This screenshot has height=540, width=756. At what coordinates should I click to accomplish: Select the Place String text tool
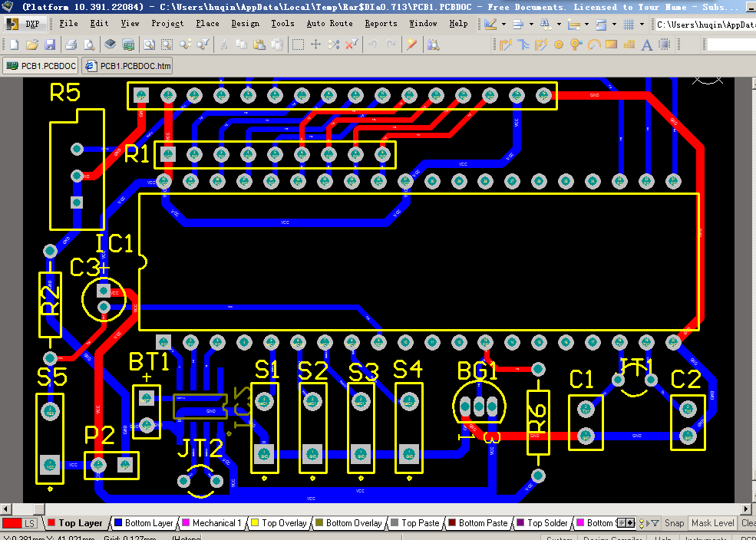(x=647, y=44)
